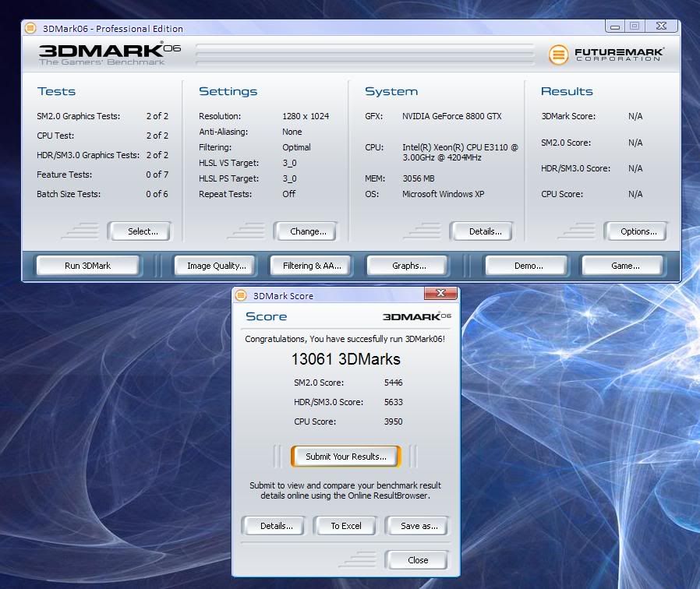Select the SM2.0 Score value 5446
700x589 pixels.
(x=394, y=383)
